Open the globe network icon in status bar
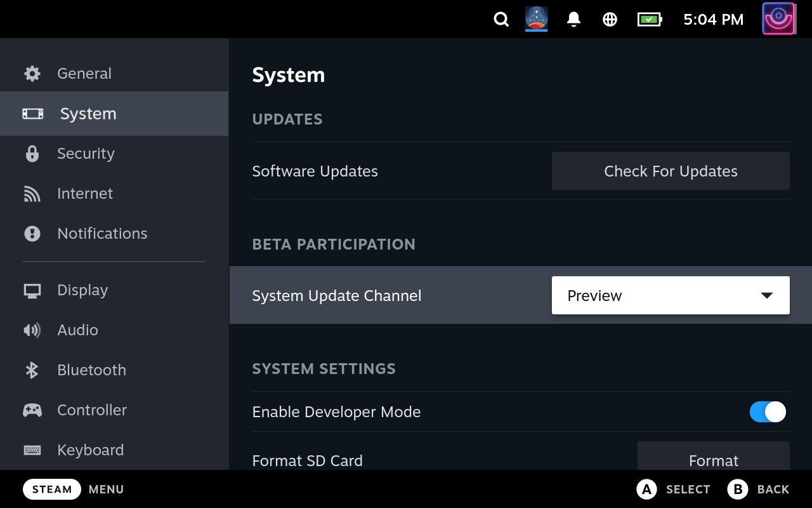The image size is (812, 508). (610, 19)
